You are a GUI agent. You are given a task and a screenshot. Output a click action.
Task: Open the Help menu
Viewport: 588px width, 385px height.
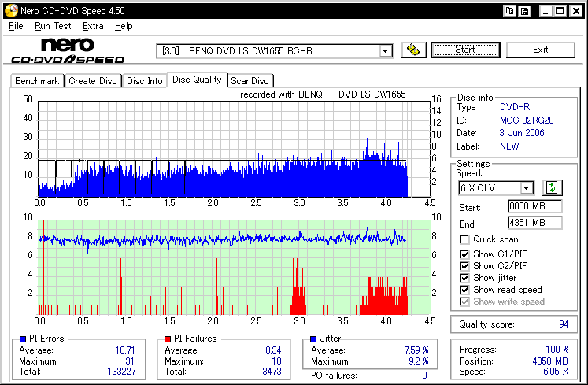[x=124, y=26]
